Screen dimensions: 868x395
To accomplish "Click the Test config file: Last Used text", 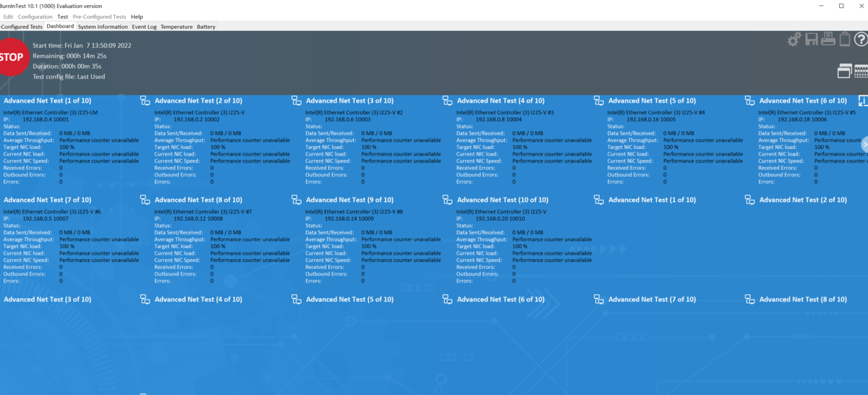I will tap(69, 77).
